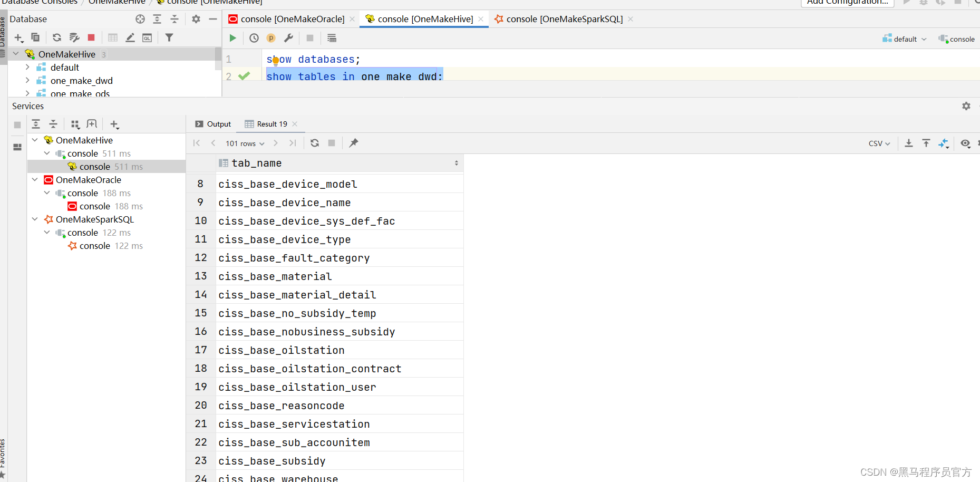Image resolution: width=980 pixels, height=482 pixels.
Task: Jump to query console QL icon
Action: pyautogui.click(x=147, y=37)
